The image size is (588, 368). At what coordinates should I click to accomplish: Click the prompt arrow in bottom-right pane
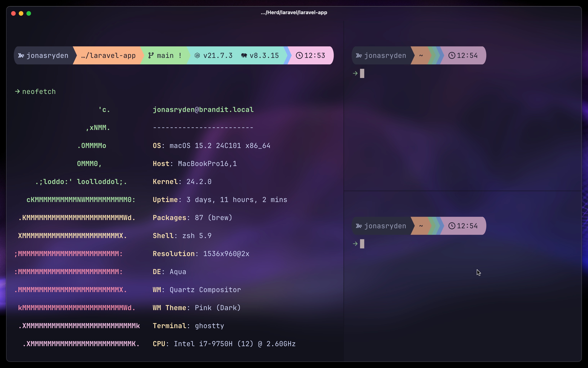[355, 244]
